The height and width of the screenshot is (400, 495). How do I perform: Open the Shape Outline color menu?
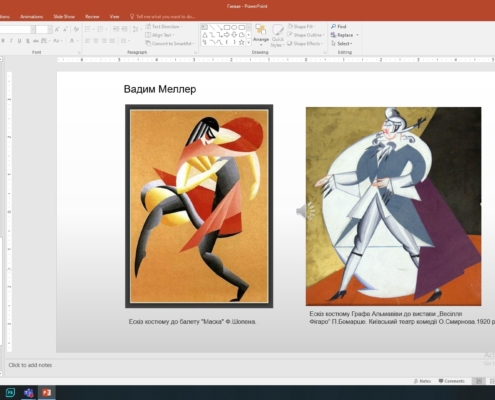pos(305,35)
